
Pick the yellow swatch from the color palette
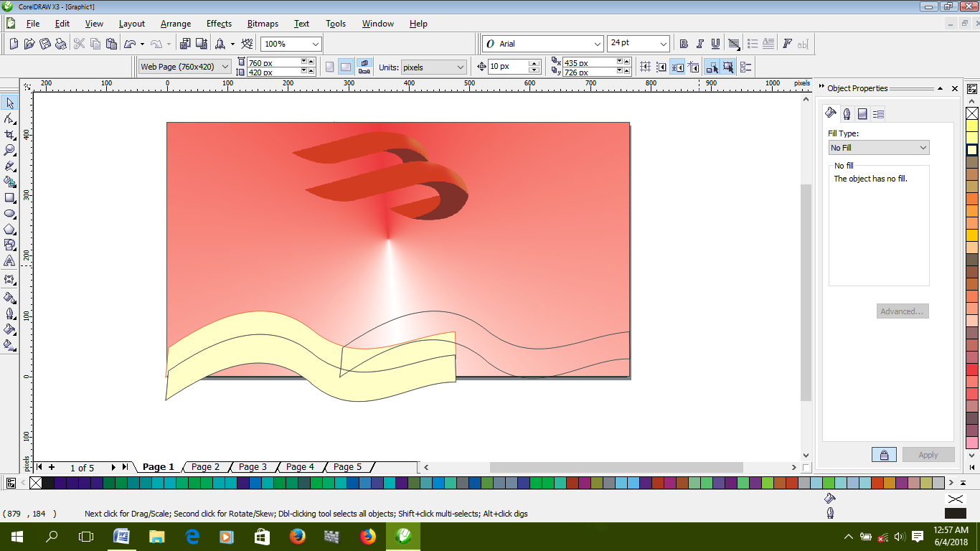click(973, 125)
